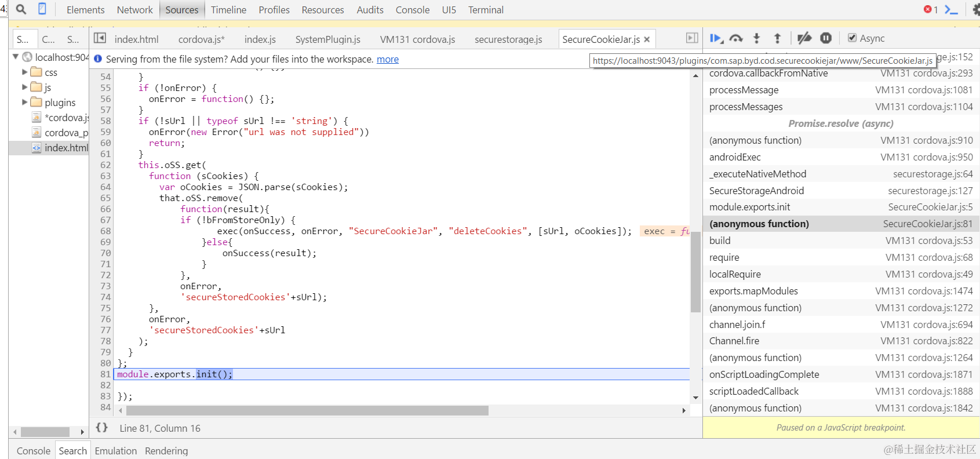
Task: Expand the css folder
Action: coord(25,72)
